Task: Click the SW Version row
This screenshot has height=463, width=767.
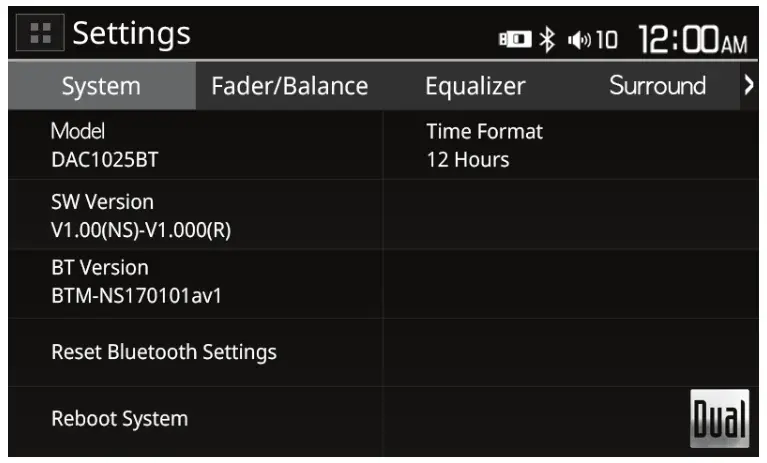Action: pyautogui.click(x=140, y=216)
